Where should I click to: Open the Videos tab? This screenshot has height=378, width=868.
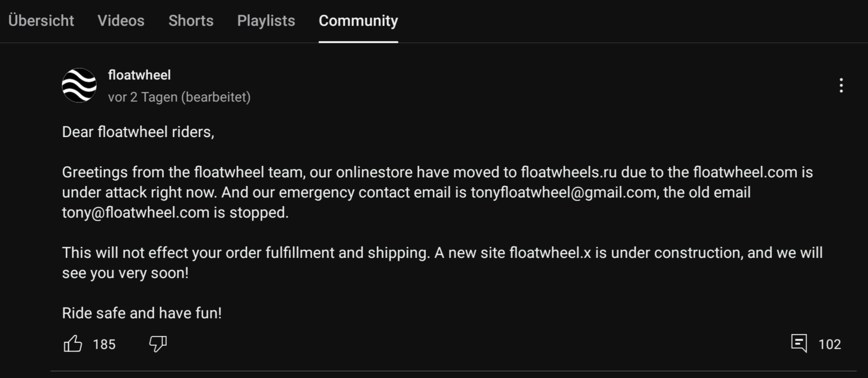click(121, 21)
